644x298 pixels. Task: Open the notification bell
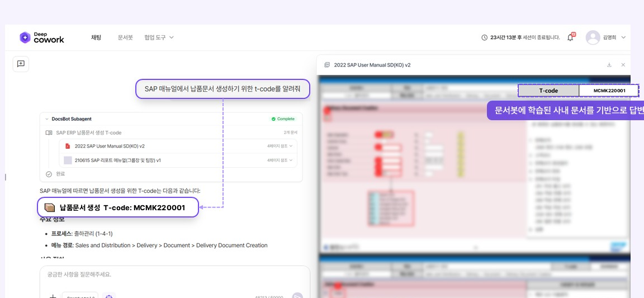pos(570,37)
